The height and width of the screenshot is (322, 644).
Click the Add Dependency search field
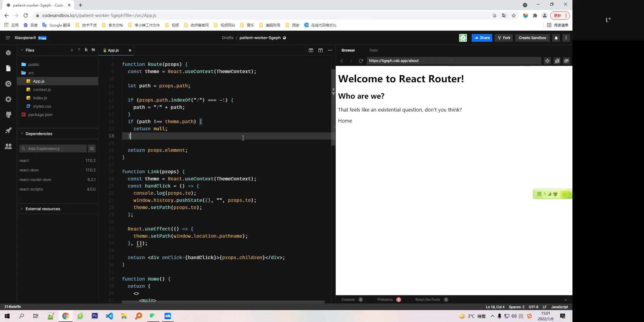point(53,148)
